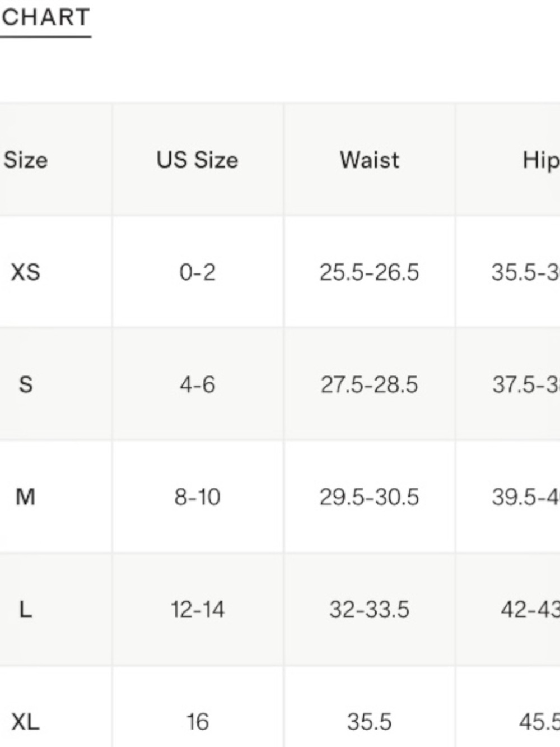This screenshot has width=560, height=747.
Task: Click the 4-6 US size cell
Action: point(197,384)
